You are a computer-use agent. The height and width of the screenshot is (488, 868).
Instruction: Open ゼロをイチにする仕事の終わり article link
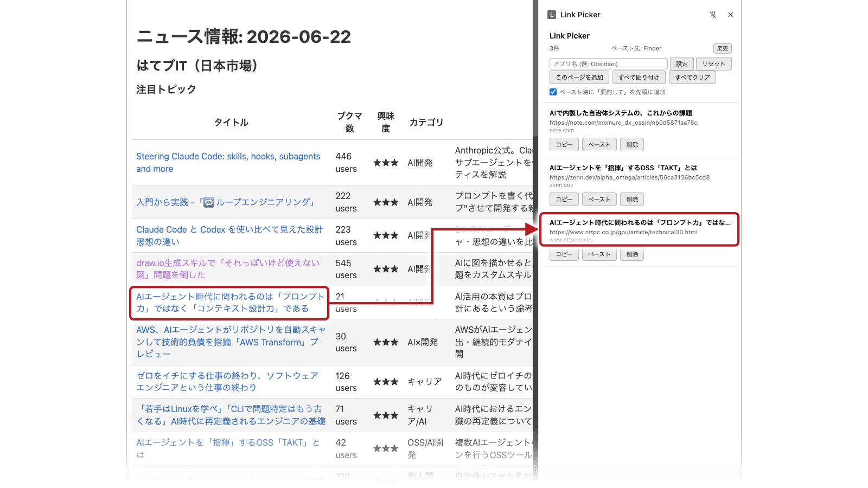(x=227, y=382)
